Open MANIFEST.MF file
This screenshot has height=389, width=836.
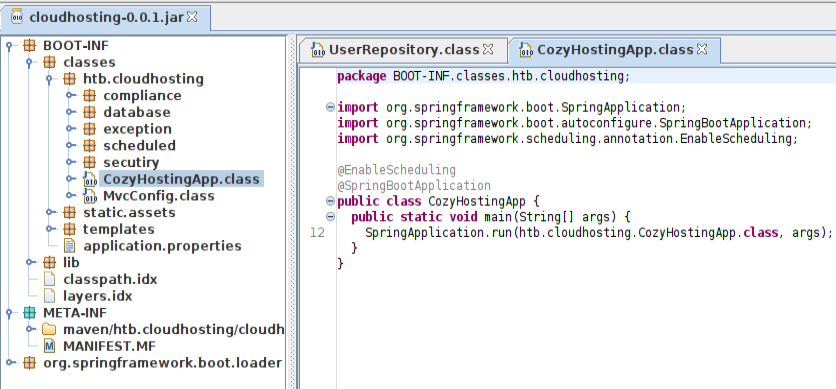[109, 346]
